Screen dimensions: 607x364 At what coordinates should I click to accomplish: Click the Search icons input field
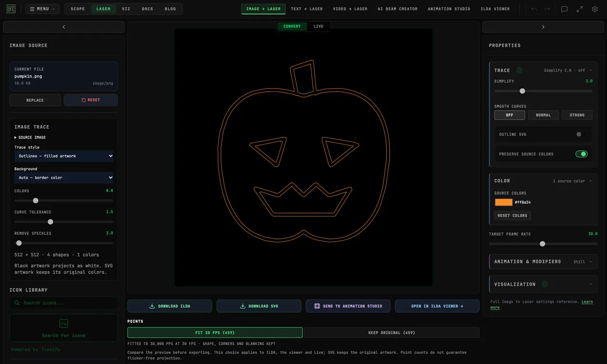click(x=64, y=303)
